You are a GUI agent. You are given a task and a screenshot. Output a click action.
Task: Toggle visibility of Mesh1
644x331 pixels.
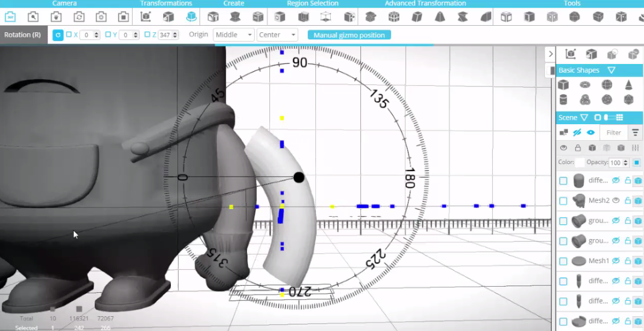[x=616, y=261]
